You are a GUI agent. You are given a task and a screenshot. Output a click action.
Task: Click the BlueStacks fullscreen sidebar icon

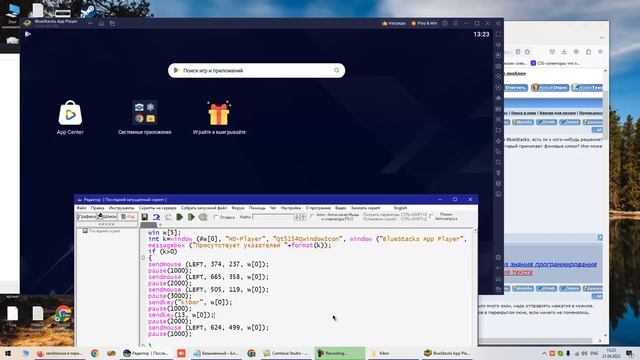pos(498,34)
